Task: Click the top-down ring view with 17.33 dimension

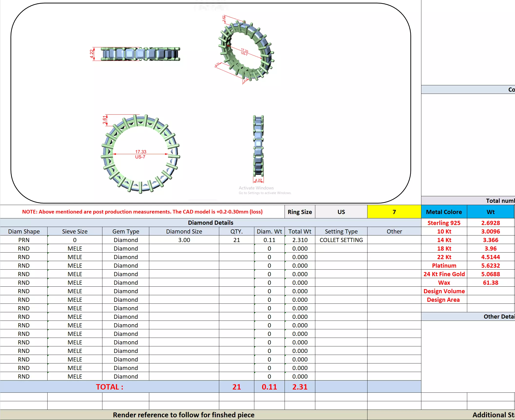Action: click(x=140, y=154)
